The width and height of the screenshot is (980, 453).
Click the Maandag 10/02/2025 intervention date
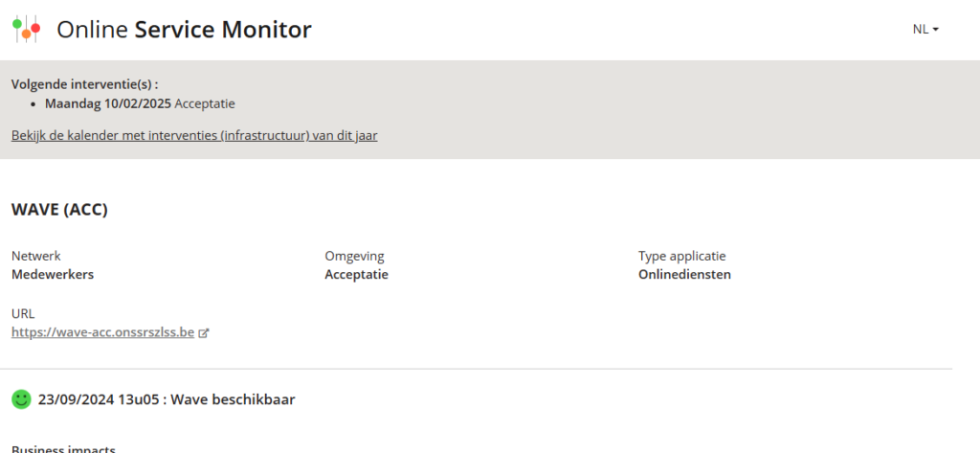click(108, 103)
